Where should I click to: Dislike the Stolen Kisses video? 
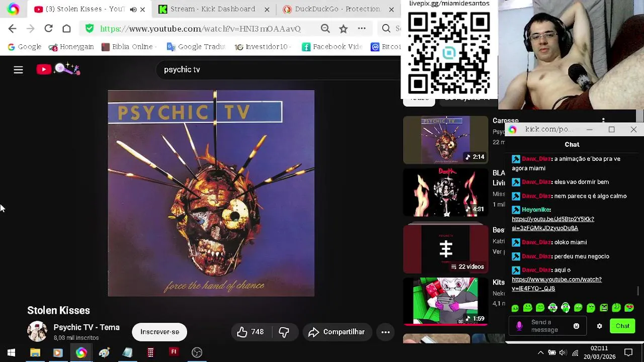(x=284, y=332)
